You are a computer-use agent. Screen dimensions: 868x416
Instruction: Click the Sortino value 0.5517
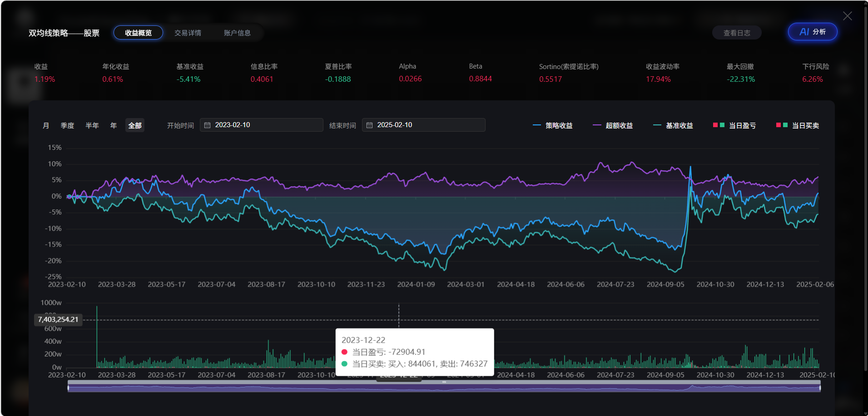point(551,79)
